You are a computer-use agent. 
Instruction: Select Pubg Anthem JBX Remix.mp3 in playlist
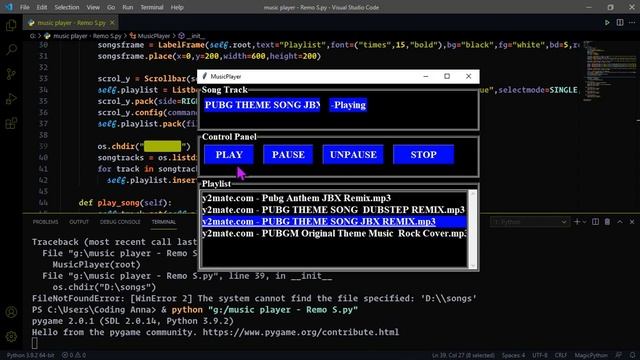click(334, 198)
